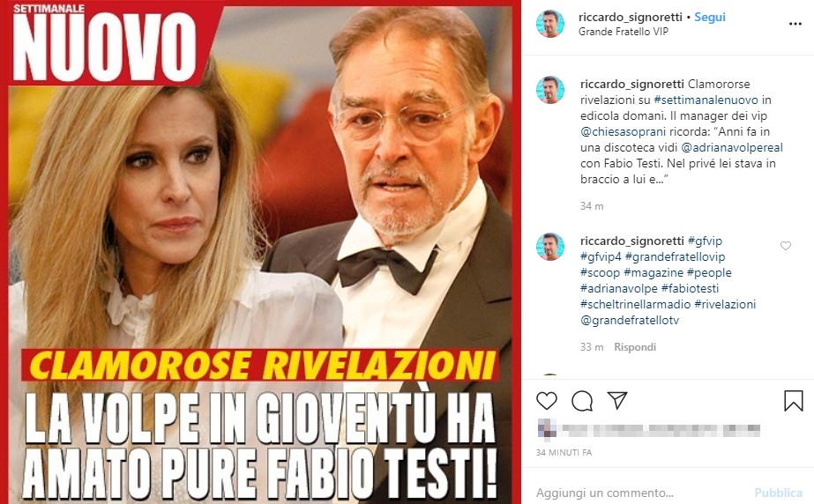Open Grande Fratello VIP location
Viewport: 814px width, 504px height.
[x=623, y=32]
